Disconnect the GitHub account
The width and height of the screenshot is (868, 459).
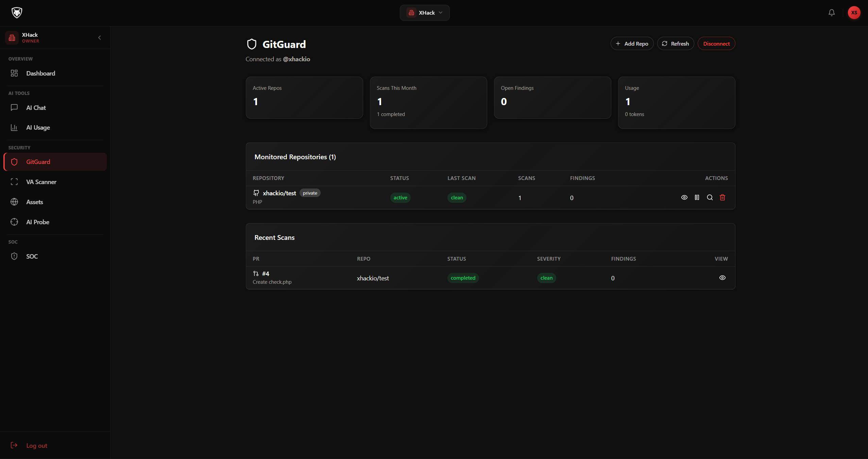[x=716, y=44]
